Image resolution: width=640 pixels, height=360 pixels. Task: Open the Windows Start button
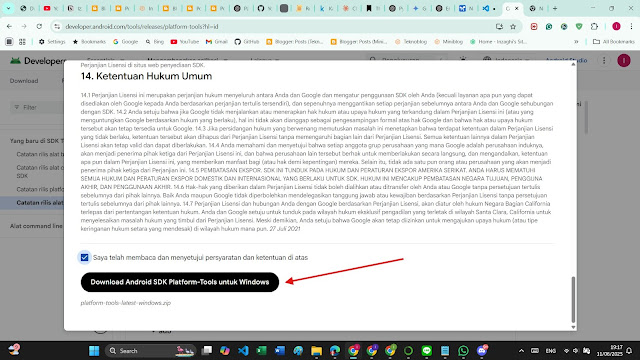pos(94,351)
